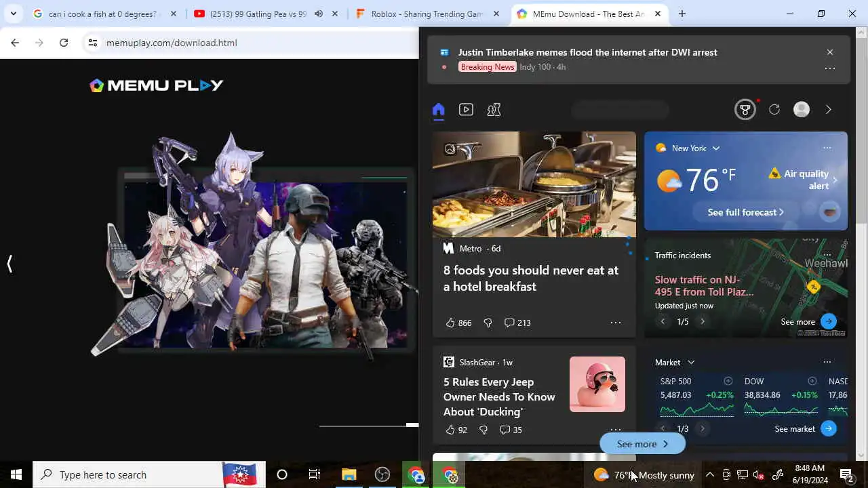Click See full forecast
868x488 pixels.
pos(745,212)
